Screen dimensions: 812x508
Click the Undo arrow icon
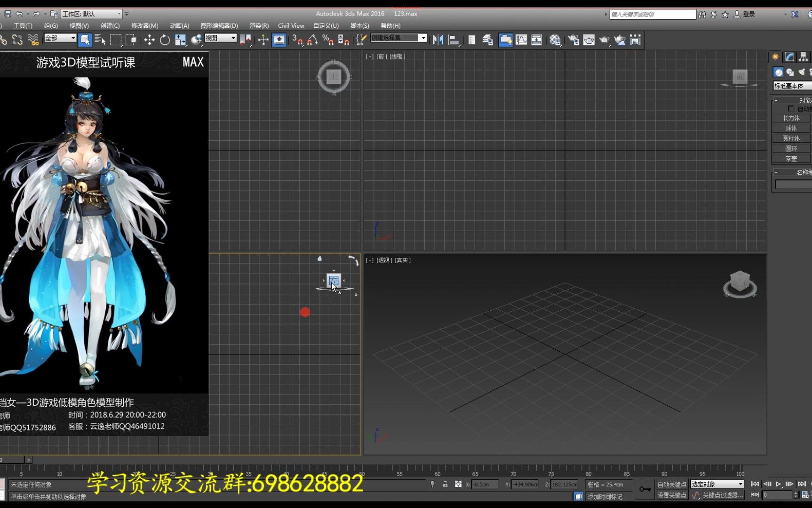point(19,14)
